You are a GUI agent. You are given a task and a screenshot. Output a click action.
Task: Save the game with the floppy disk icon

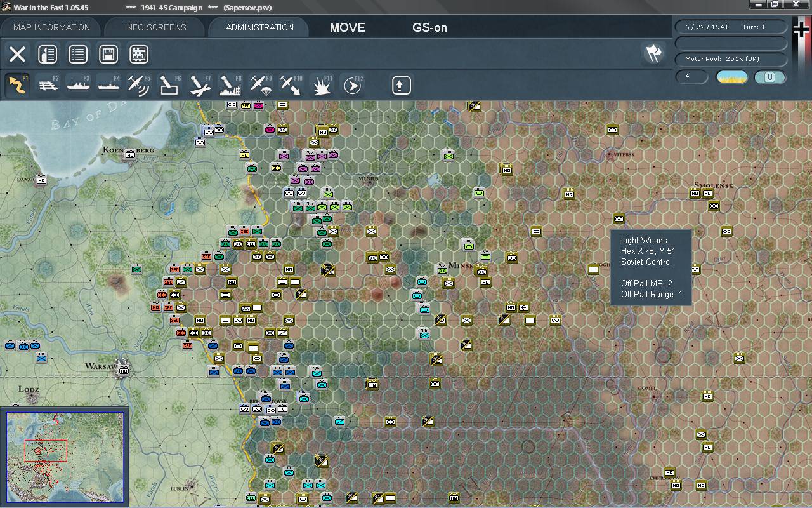click(108, 54)
